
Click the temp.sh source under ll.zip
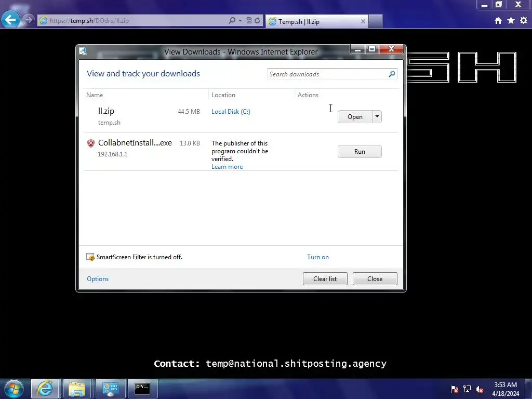[109, 123]
